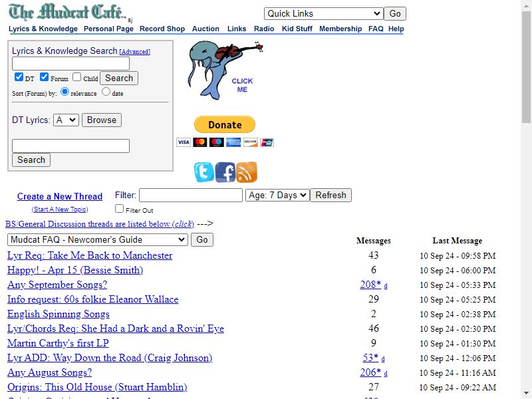Screen dimensions: 532x399
Task: Click the scrollbar down arrow
Action: pyautogui.click(x=527, y=394)
